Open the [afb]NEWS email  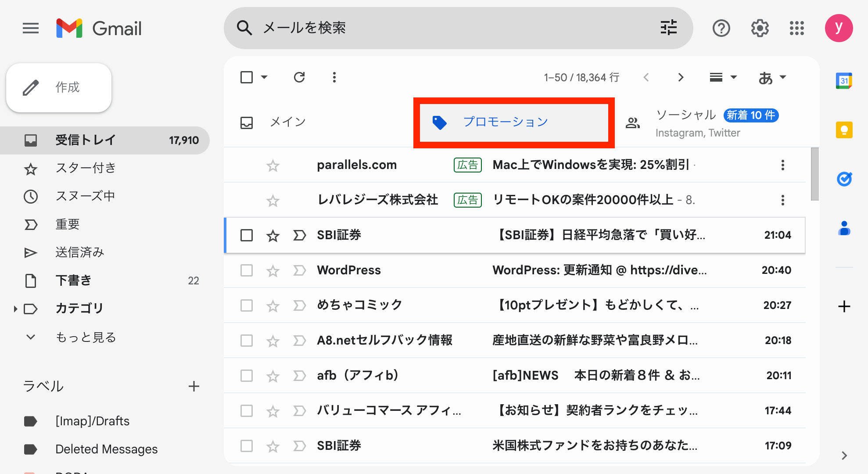515,376
